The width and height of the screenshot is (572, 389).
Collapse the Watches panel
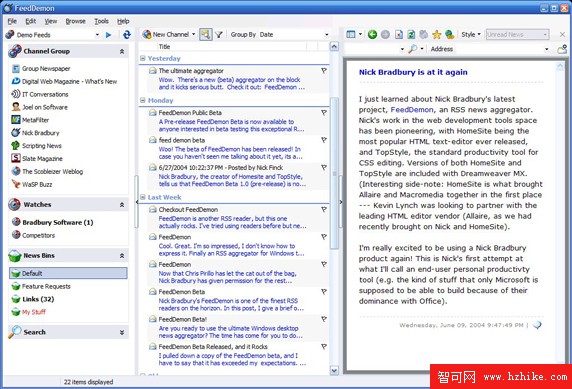(122, 205)
